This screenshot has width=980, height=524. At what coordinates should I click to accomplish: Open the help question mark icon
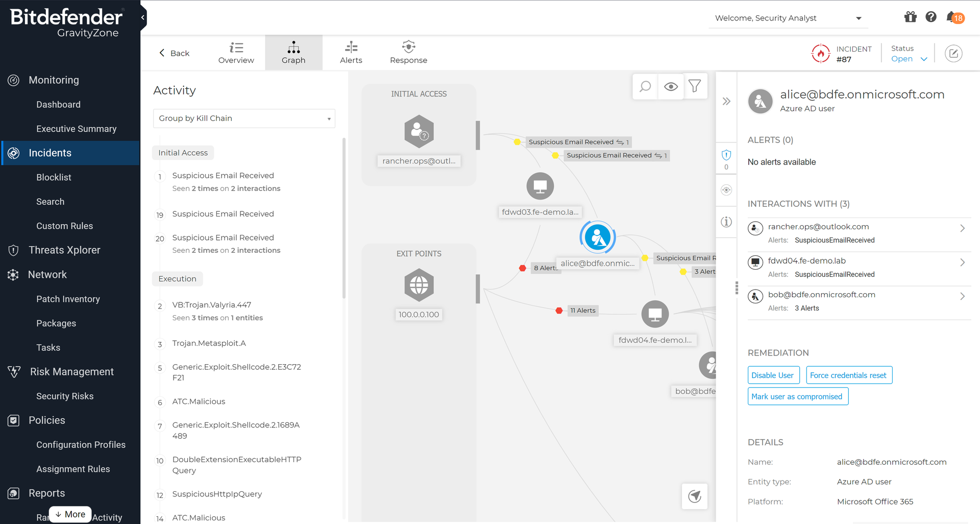(931, 17)
